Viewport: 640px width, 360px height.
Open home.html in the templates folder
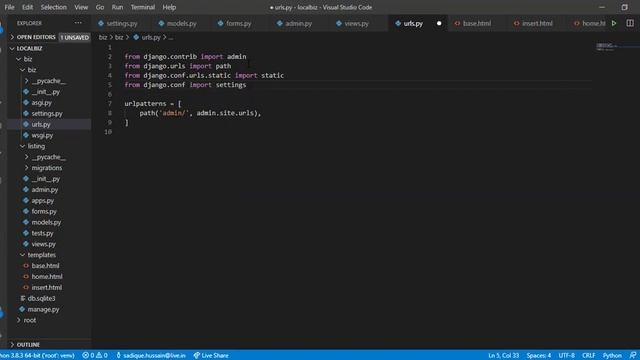[x=47, y=277]
